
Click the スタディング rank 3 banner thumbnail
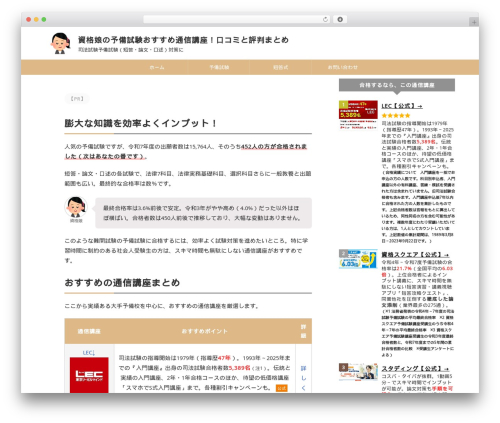click(x=358, y=372)
